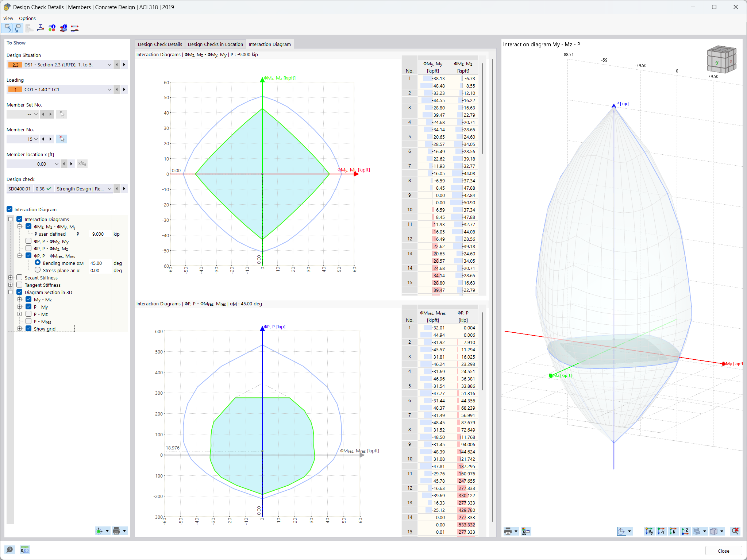Click the cancel zoom magnifier icon
747x560 pixels.
(x=734, y=531)
